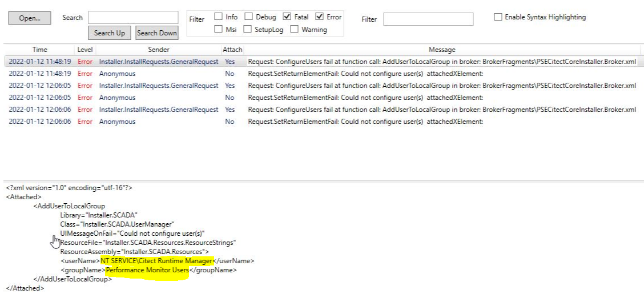Image resolution: width=644 pixels, height=294 pixels.
Task: Click the opening <AddUserToLocalGroup tag line
Action: [69, 206]
